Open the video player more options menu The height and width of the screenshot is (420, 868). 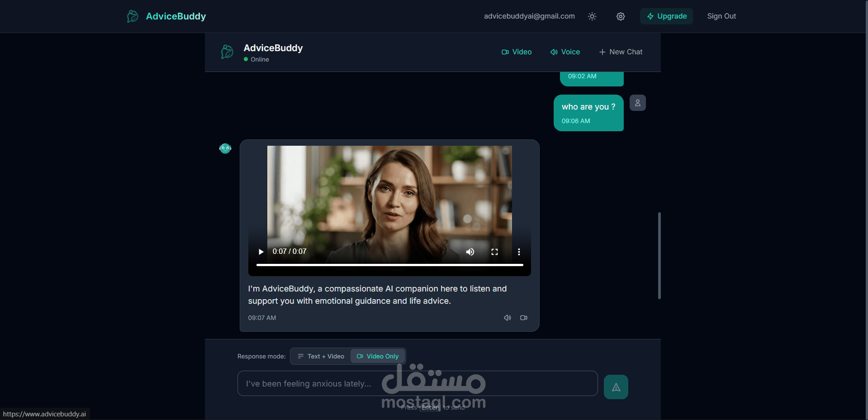click(x=519, y=252)
